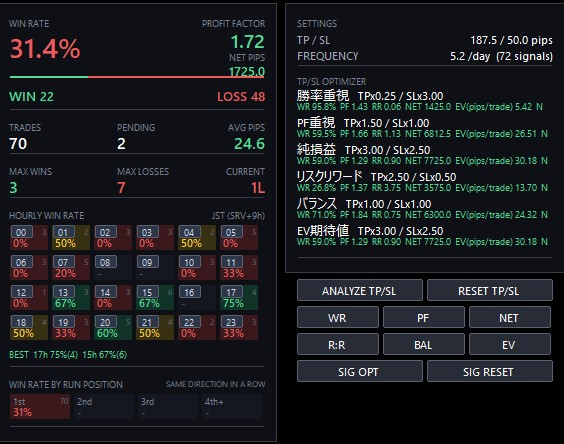The image size is (564, 444).
Task: Select the PF optimizer button
Action: click(423, 317)
